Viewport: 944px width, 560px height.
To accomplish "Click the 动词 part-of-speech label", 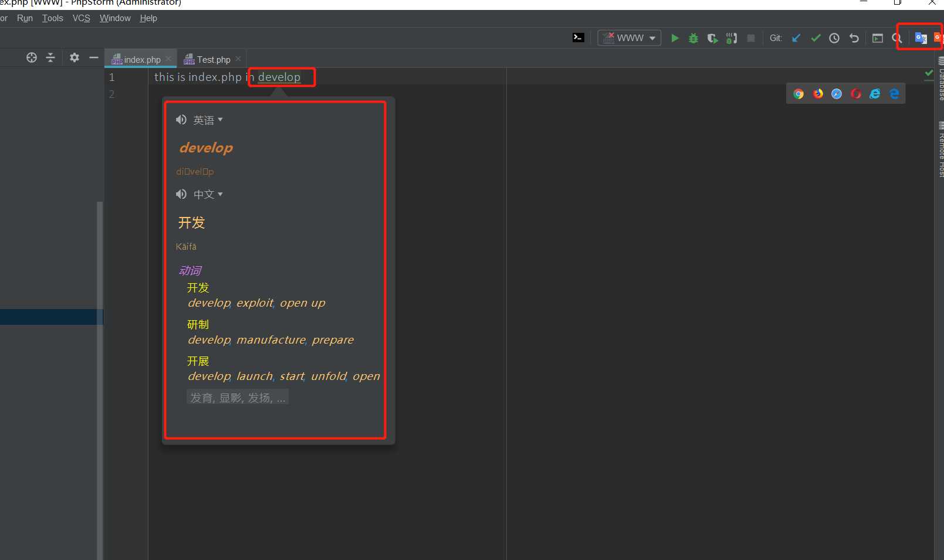I will (x=190, y=270).
